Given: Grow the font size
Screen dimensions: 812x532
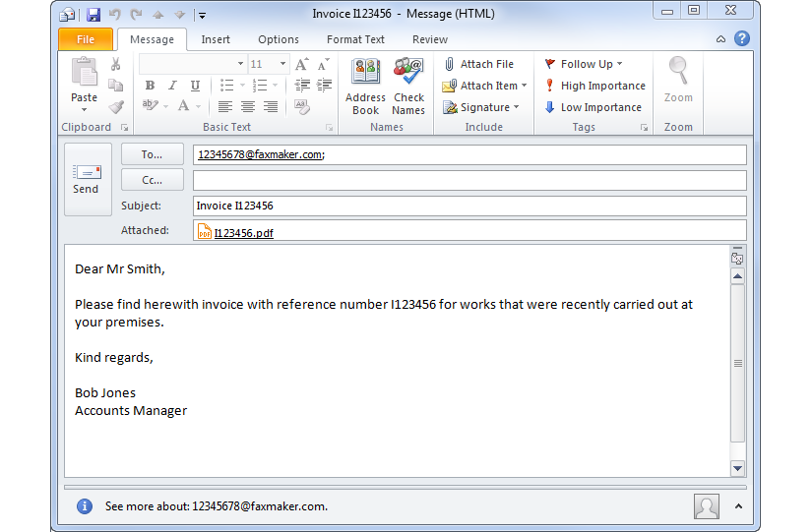Looking at the screenshot, I should 302,64.
